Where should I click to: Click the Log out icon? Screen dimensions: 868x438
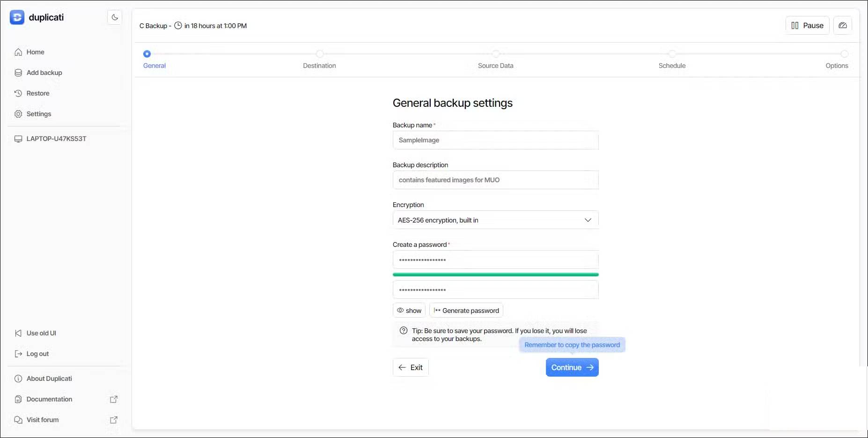click(x=18, y=354)
